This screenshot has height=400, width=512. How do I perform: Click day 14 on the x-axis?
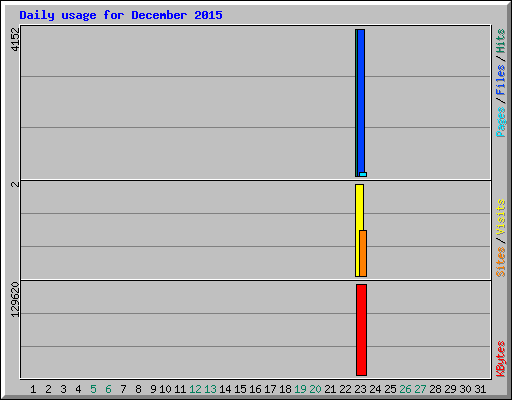225,389
